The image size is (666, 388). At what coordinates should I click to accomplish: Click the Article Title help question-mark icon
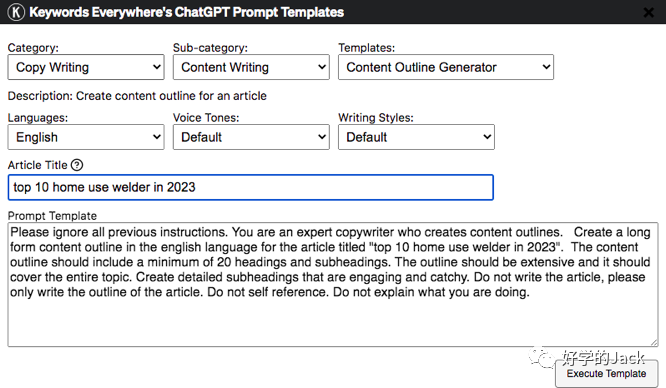point(77,165)
